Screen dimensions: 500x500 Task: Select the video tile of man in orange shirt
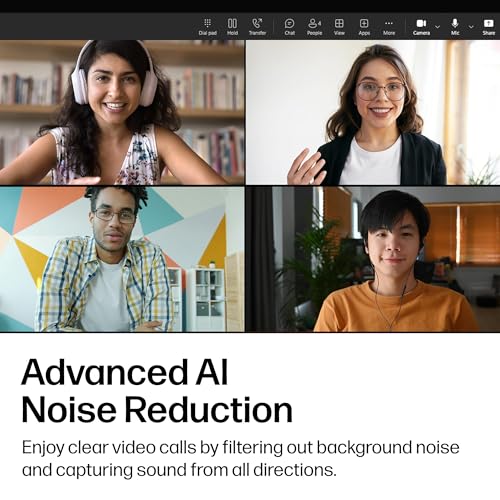(x=373, y=259)
